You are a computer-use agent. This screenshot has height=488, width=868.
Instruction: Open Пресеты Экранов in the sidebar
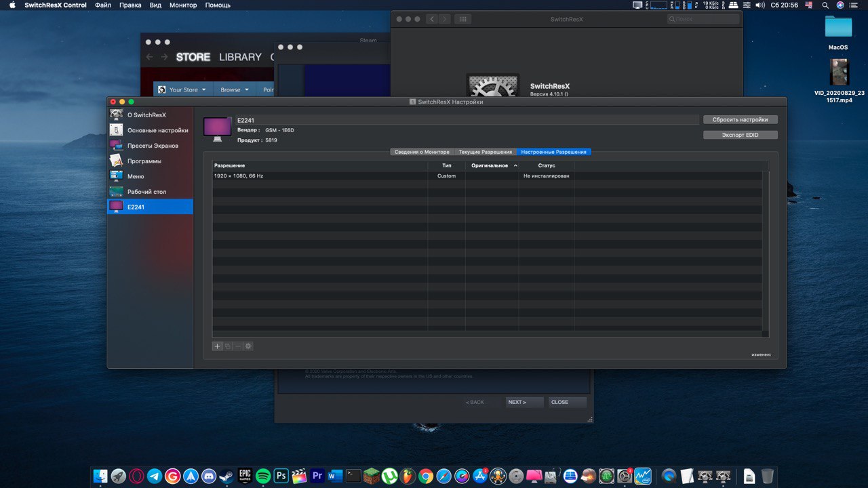(x=150, y=146)
